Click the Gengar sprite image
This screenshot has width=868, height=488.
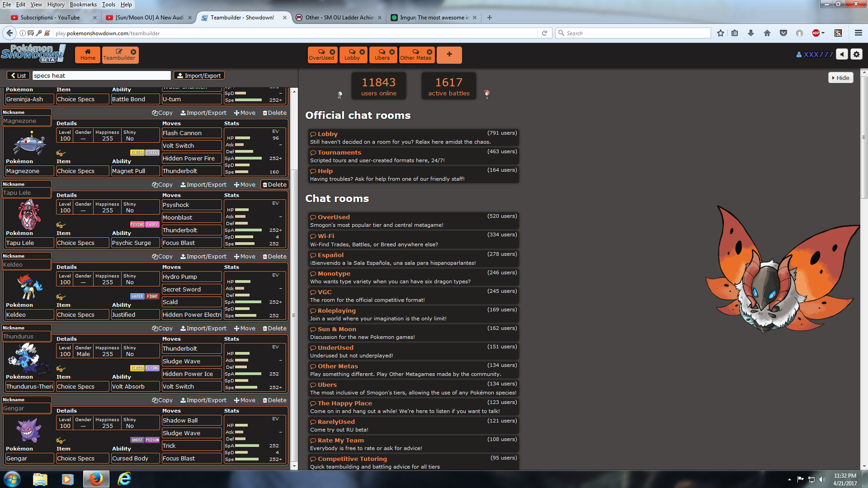[x=28, y=430]
